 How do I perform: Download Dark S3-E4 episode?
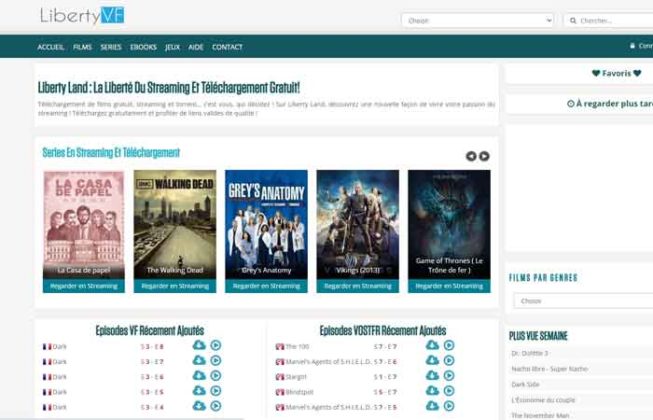(x=199, y=406)
